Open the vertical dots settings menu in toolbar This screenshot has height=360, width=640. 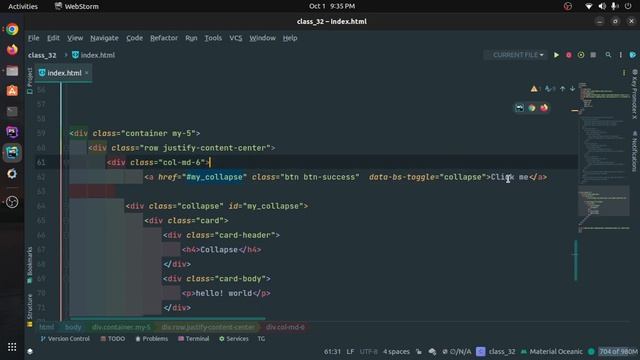[x=620, y=55]
